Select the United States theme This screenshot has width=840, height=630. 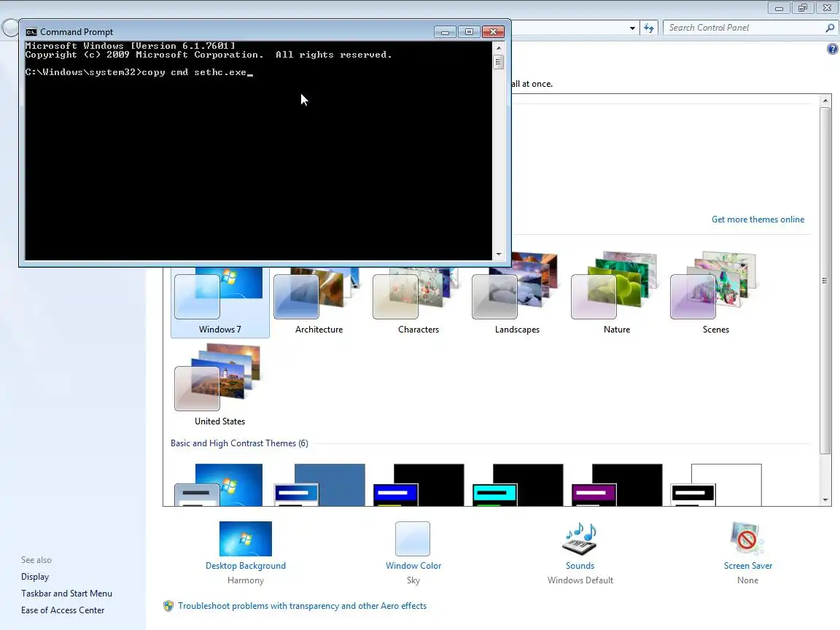219,386
